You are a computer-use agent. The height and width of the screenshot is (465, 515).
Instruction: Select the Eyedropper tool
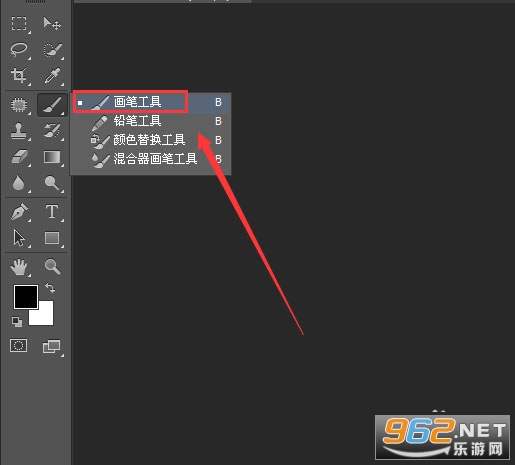point(52,76)
